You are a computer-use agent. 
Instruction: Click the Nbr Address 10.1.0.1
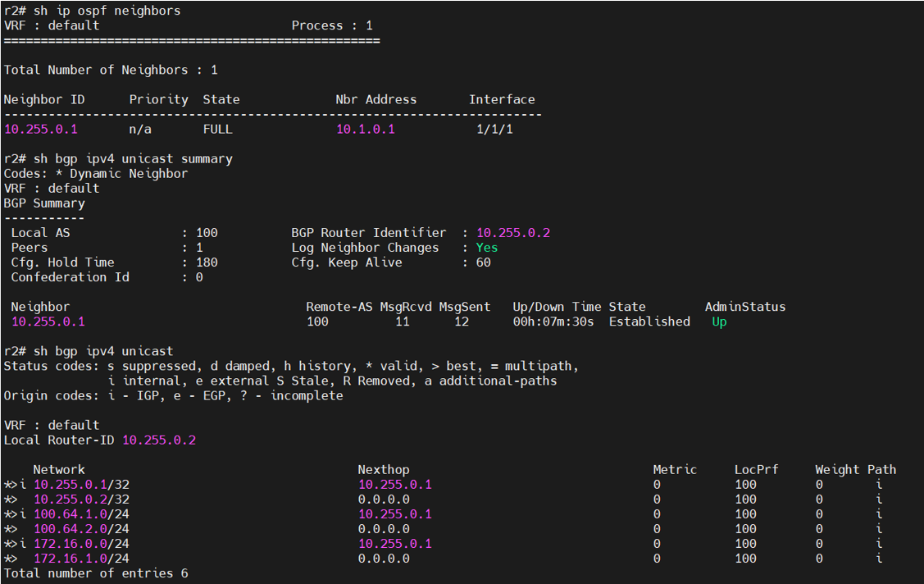pyautogui.click(x=365, y=130)
